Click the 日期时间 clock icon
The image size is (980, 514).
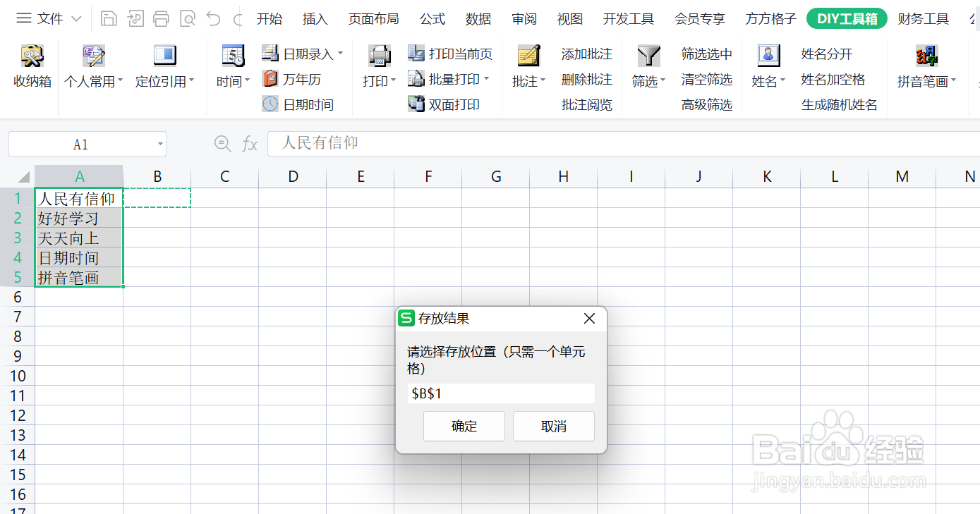[x=270, y=104]
